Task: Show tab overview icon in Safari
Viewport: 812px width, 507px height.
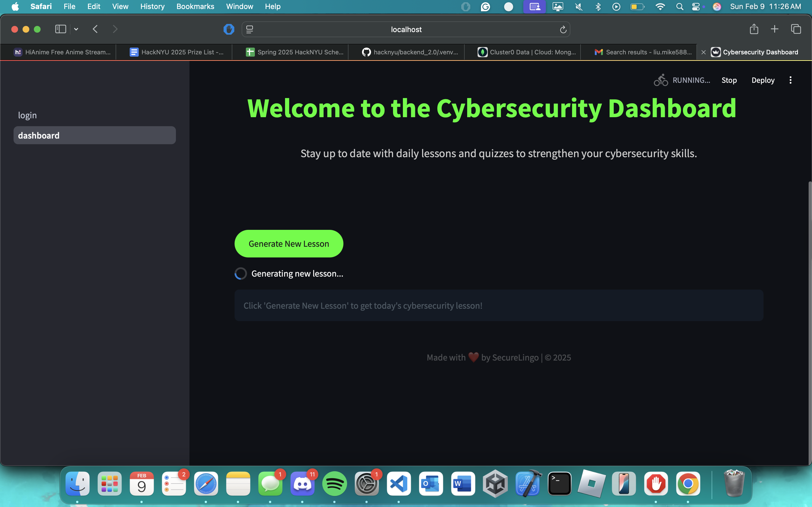Action: point(796,29)
